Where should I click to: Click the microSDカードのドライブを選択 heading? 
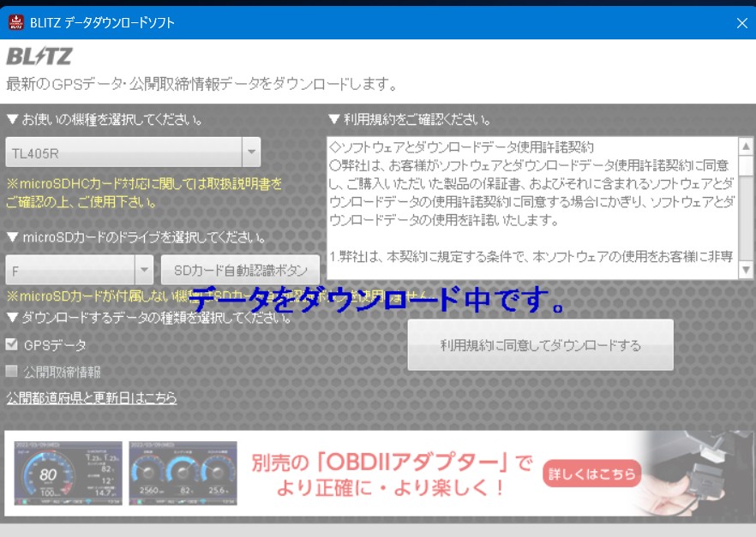tap(136, 237)
